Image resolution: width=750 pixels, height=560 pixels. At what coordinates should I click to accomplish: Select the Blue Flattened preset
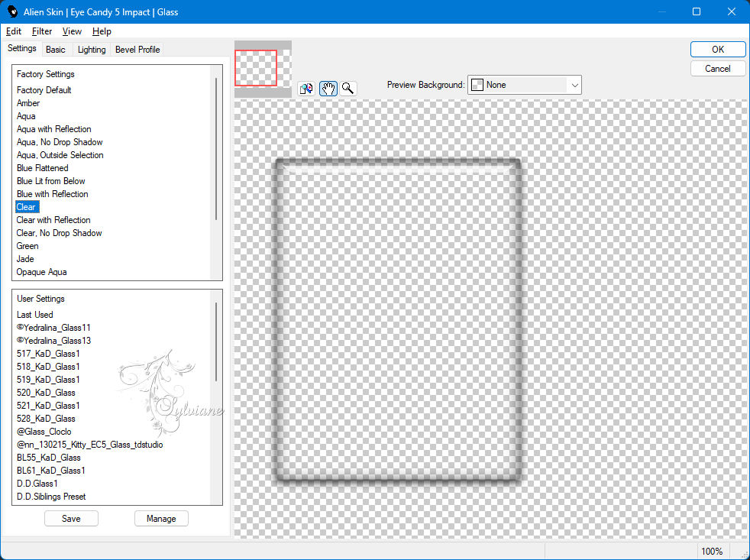point(42,167)
